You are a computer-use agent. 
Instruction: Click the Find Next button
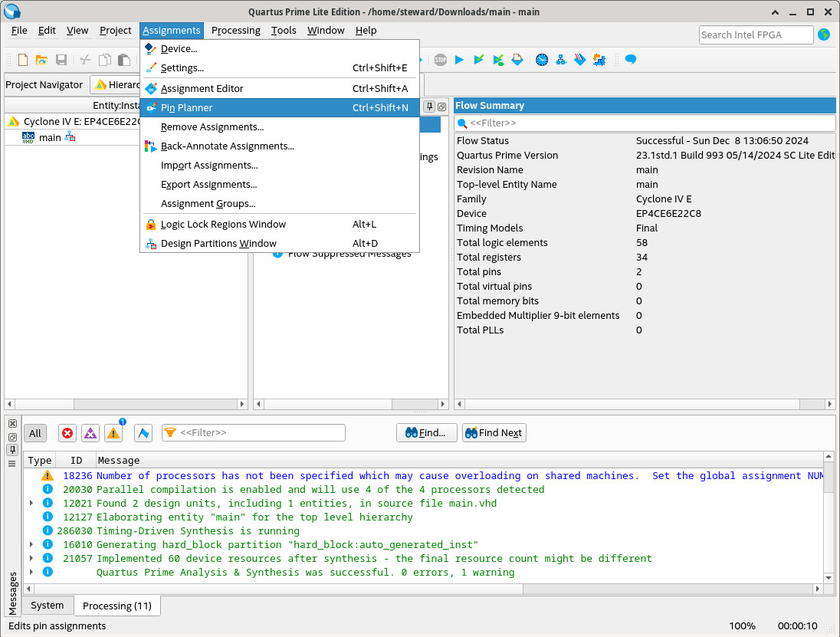click(x=494, y=433)
